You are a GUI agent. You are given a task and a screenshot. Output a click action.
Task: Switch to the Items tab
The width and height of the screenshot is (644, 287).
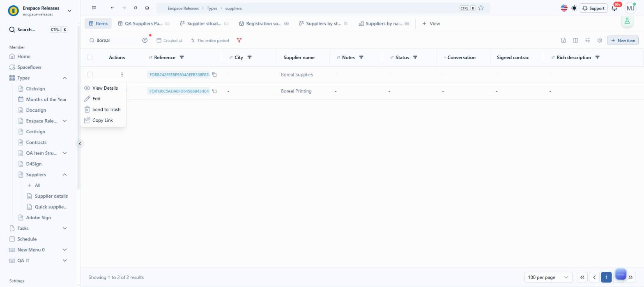coord(98,23)
